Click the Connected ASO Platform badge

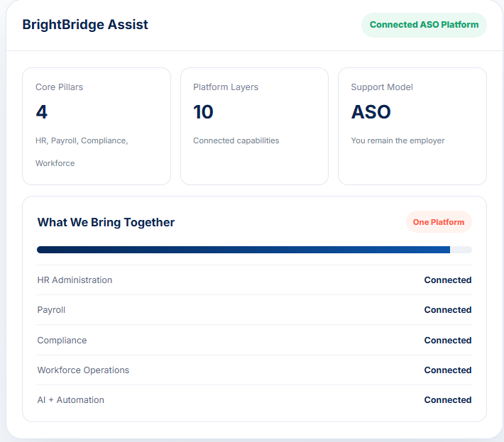424,25
